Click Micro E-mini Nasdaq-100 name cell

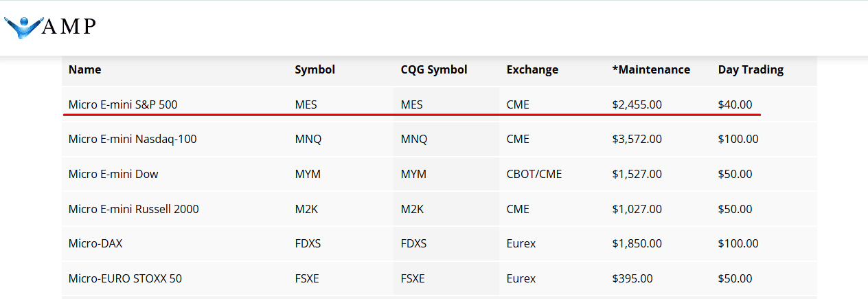(133, 139)
